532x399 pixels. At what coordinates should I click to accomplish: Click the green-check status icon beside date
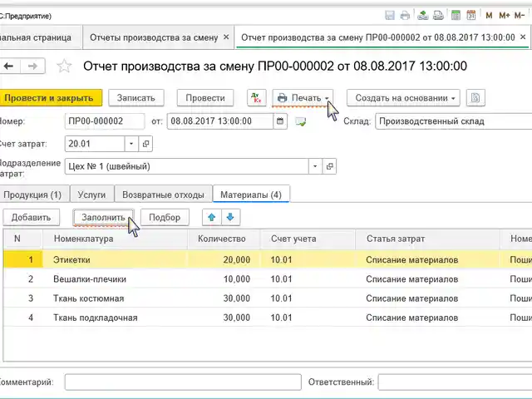301,121
